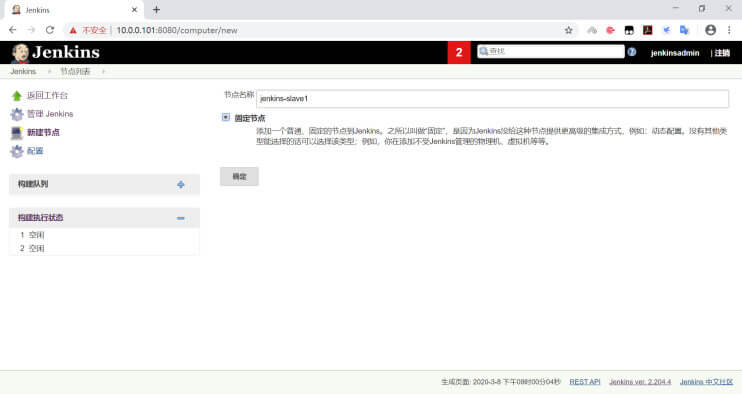This screenshot has width=742, height=394.
Task: Click the 确定 button
Action: tap(239, 176)
